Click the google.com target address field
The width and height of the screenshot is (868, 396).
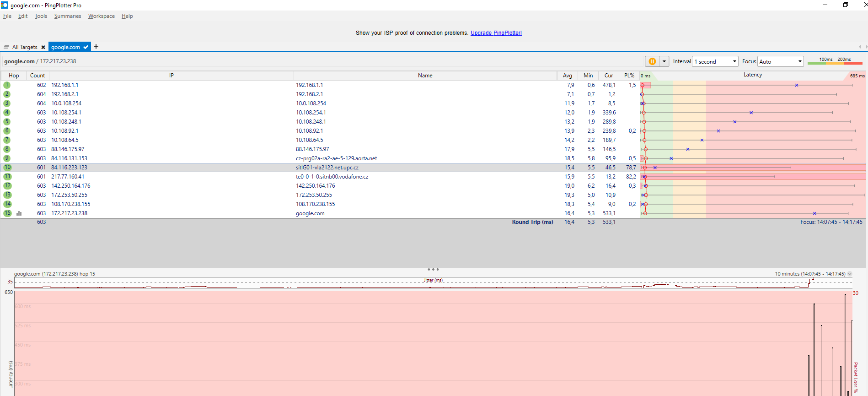[x=40, y=61]
